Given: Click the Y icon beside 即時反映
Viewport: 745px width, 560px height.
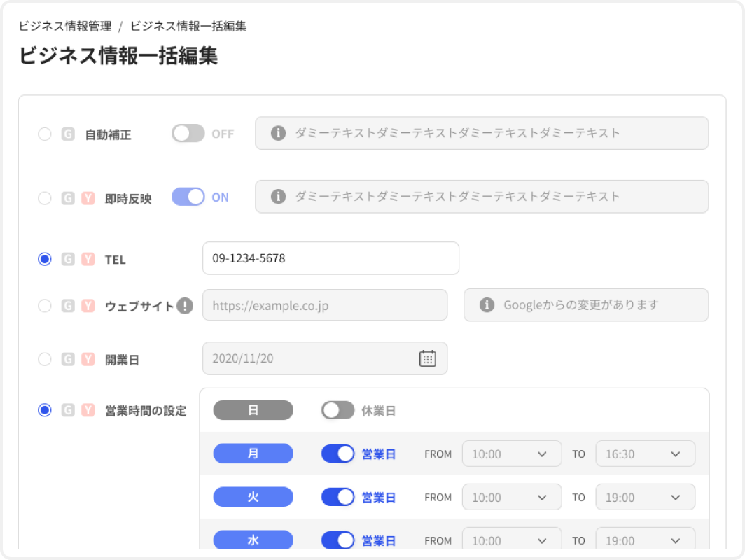Looking at the screenshot, I should [x=86, y=197].
